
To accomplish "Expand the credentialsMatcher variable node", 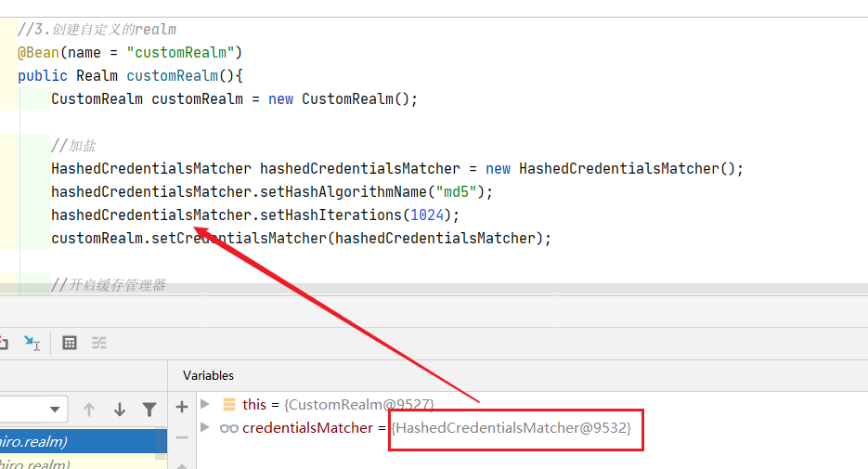I will (x=205, y=427).
